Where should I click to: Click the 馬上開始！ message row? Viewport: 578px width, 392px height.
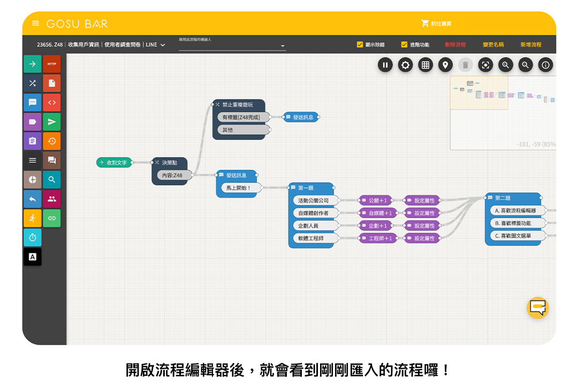(241, 188)
